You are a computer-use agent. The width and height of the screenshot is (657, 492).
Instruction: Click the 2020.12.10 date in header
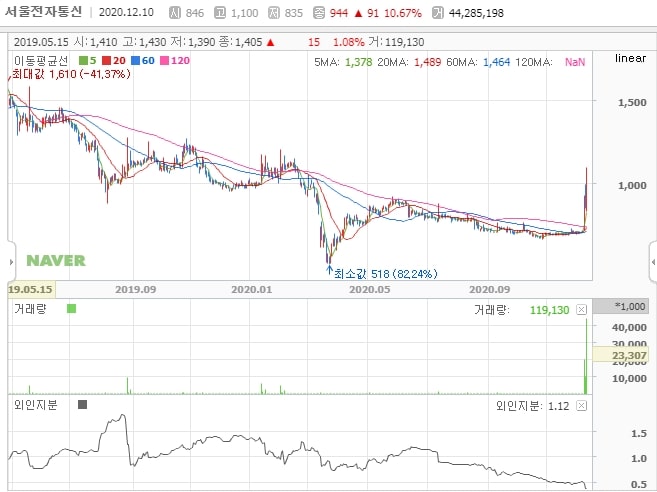[126, 12]
